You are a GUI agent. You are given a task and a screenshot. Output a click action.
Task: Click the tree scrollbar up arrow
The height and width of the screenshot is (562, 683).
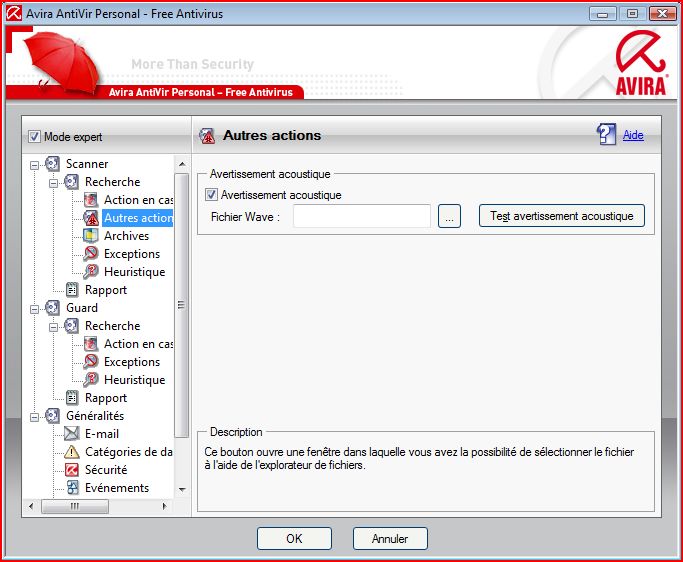coord(182,164)
